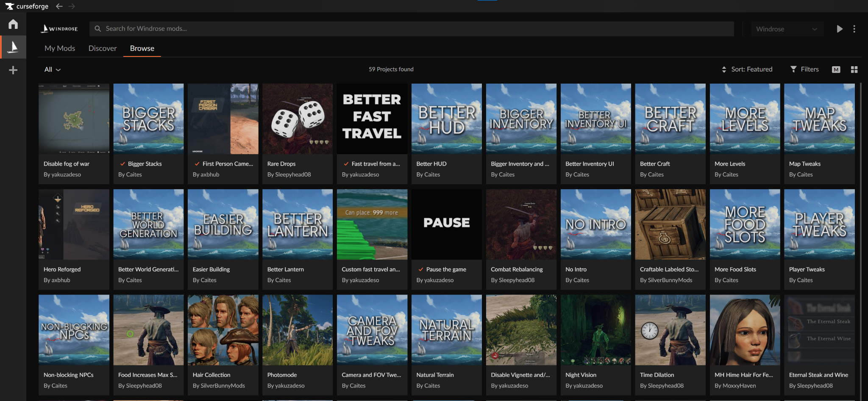Click the 59 Projects found text
The height and width of the screenshot is (401, 868).
[x=391, y=69]
